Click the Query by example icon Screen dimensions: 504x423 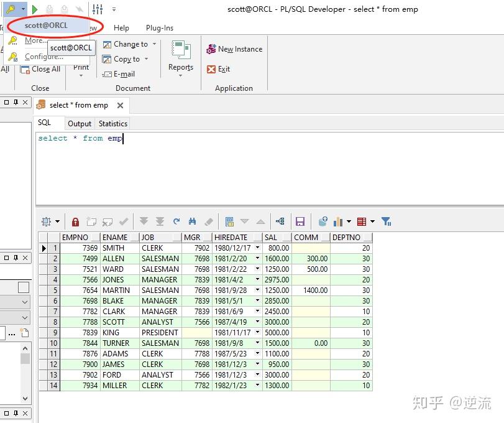229,221
